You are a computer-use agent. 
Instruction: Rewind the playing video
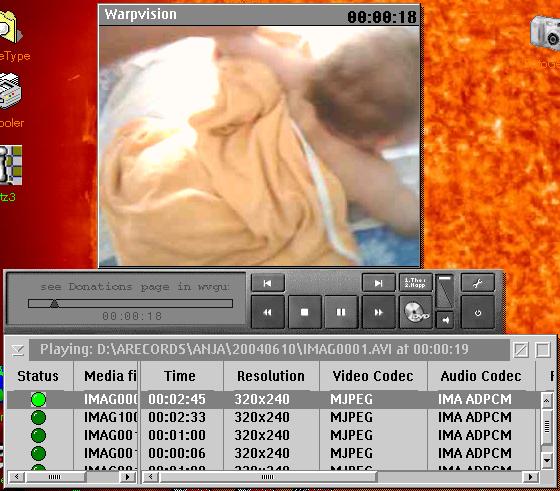[268, 312]
